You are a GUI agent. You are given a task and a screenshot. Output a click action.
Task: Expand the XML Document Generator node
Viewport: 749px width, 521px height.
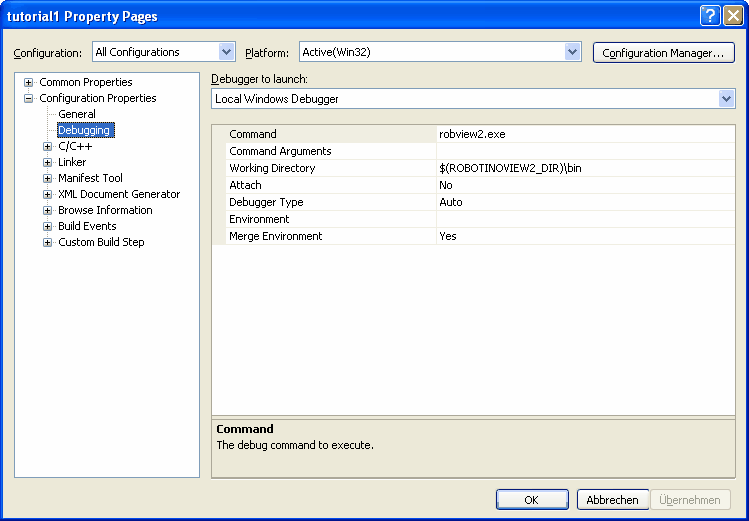tap(47, 194)
